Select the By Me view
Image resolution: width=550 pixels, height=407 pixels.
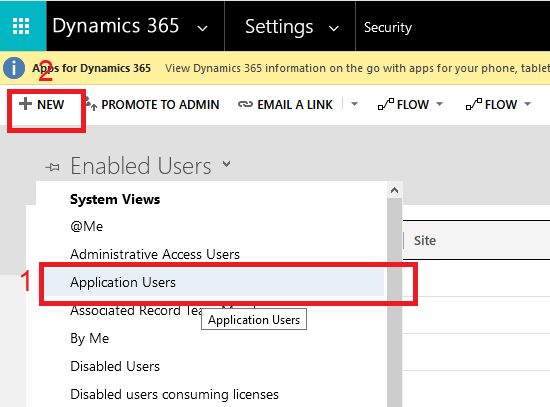[89, 339]
